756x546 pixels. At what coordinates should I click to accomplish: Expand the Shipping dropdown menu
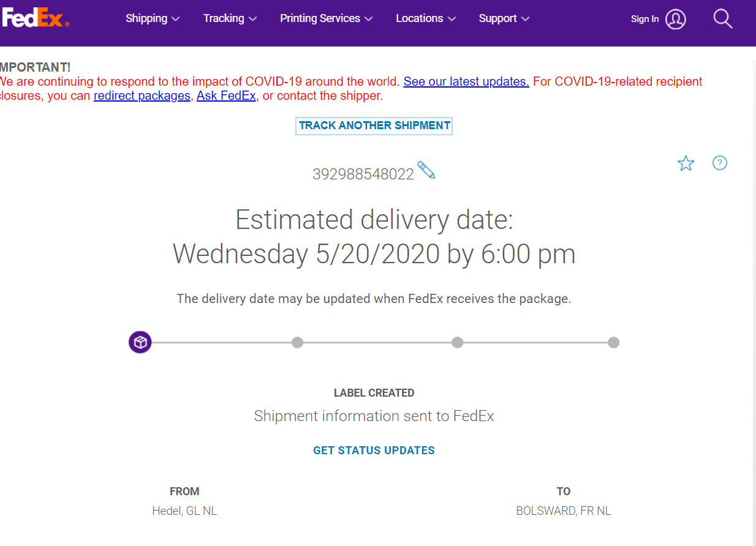[153, 18]
